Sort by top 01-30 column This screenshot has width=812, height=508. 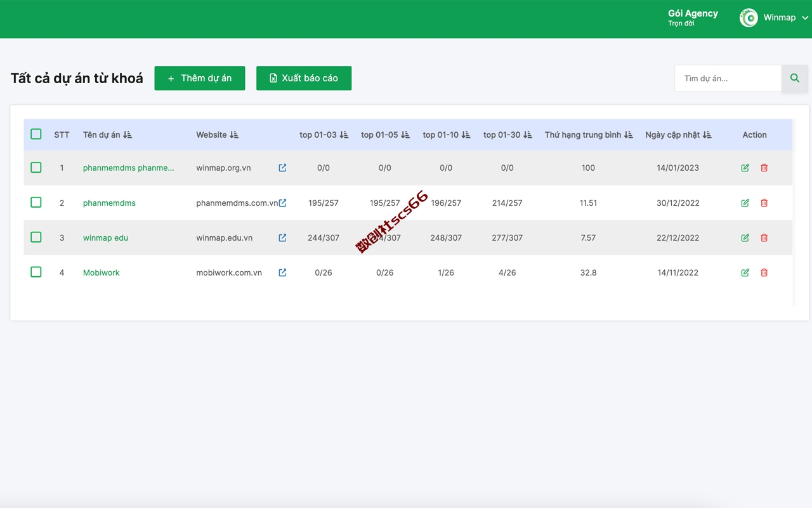[527, 135]
